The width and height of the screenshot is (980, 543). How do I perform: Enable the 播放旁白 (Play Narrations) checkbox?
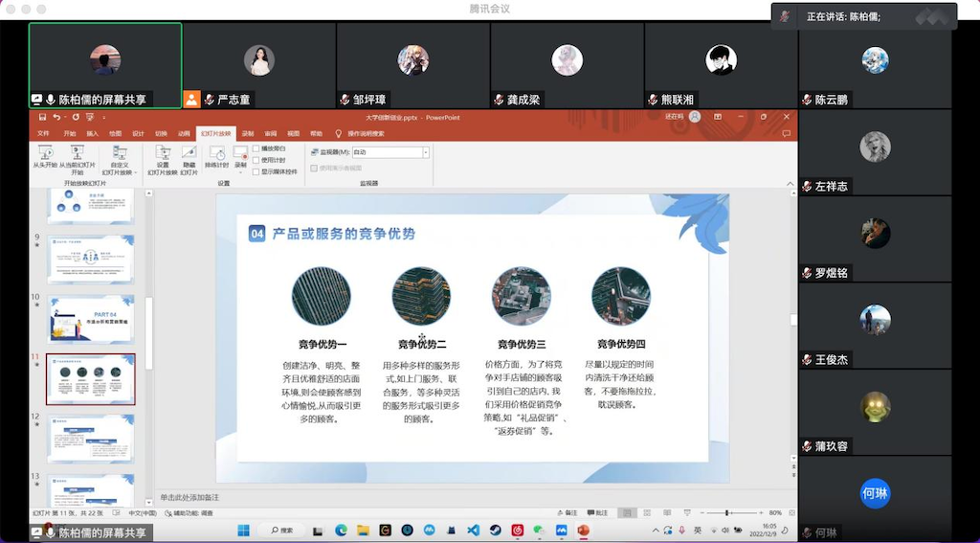256,148
